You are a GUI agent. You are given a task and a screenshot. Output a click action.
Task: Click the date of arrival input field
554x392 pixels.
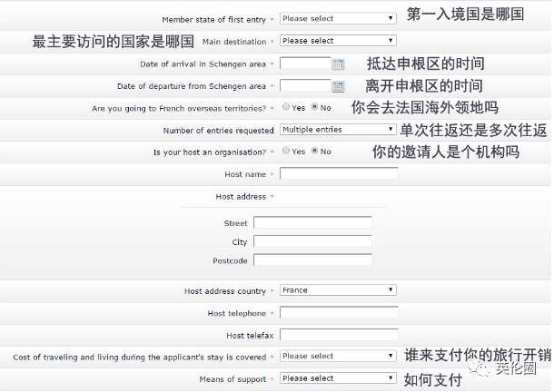(x=305, y=64)
